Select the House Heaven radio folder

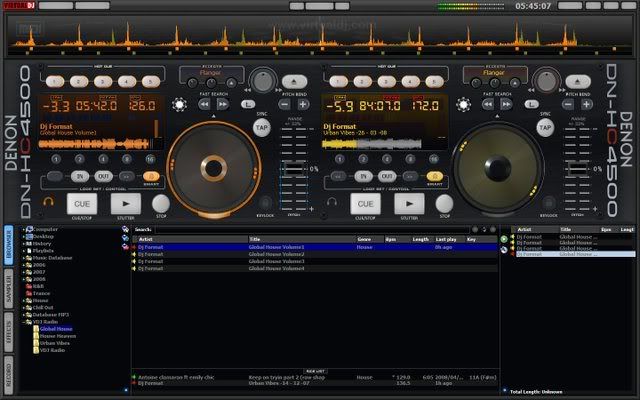pyautogui.click(x=58, y=336)
